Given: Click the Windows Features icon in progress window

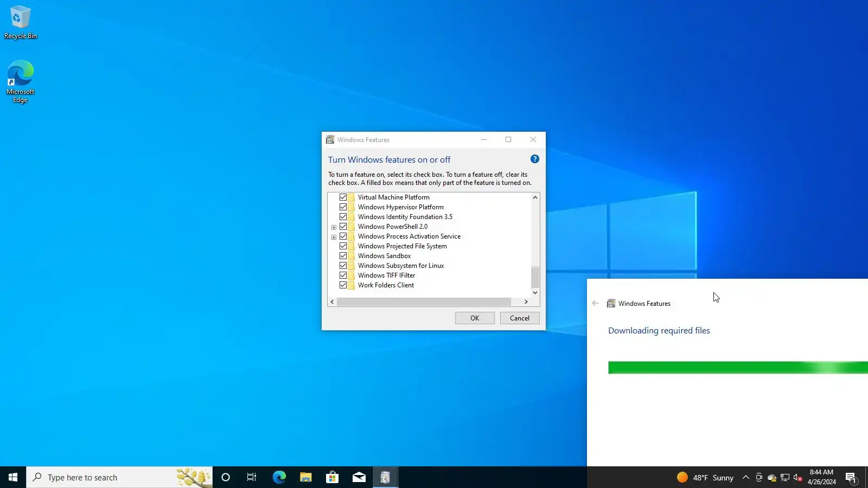Looking at the screenshot, I should (x=611, y=303).
